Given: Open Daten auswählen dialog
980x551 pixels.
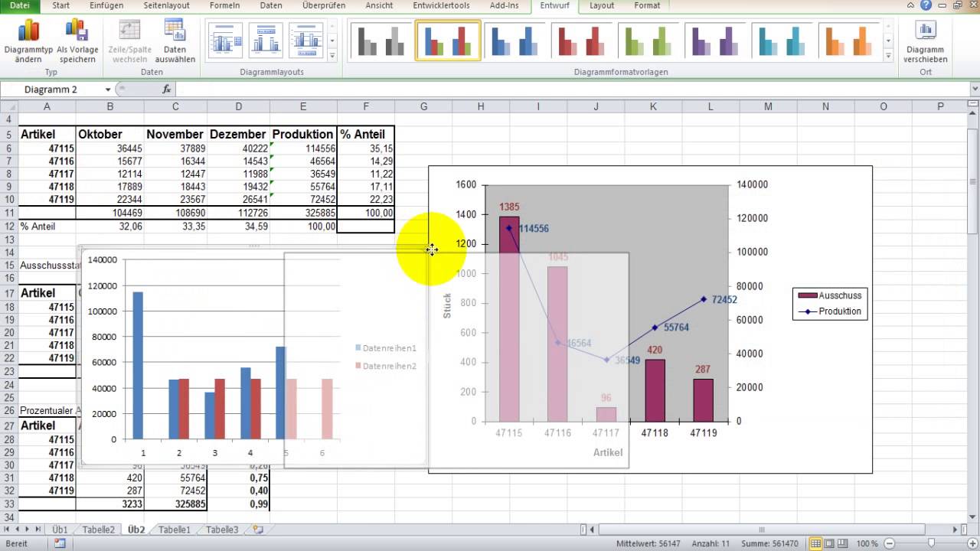Looking at the screenshot, I should click(175, 42).
